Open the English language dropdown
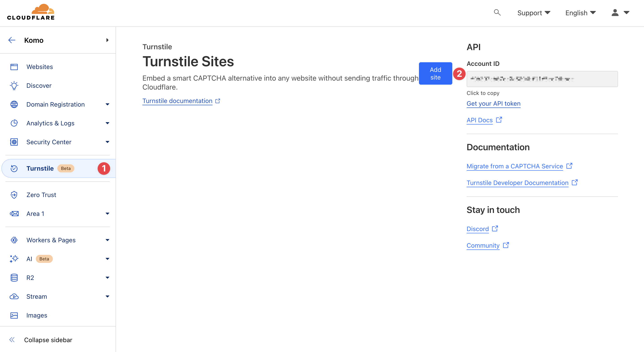Screen dimensions: 644x352 580,13
